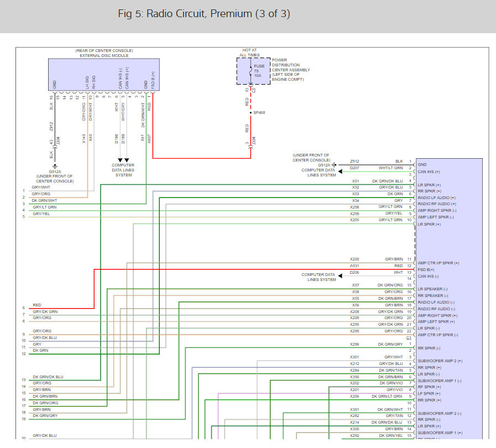Click the 'GRY/TAN' wire color label

pos(394,416)
